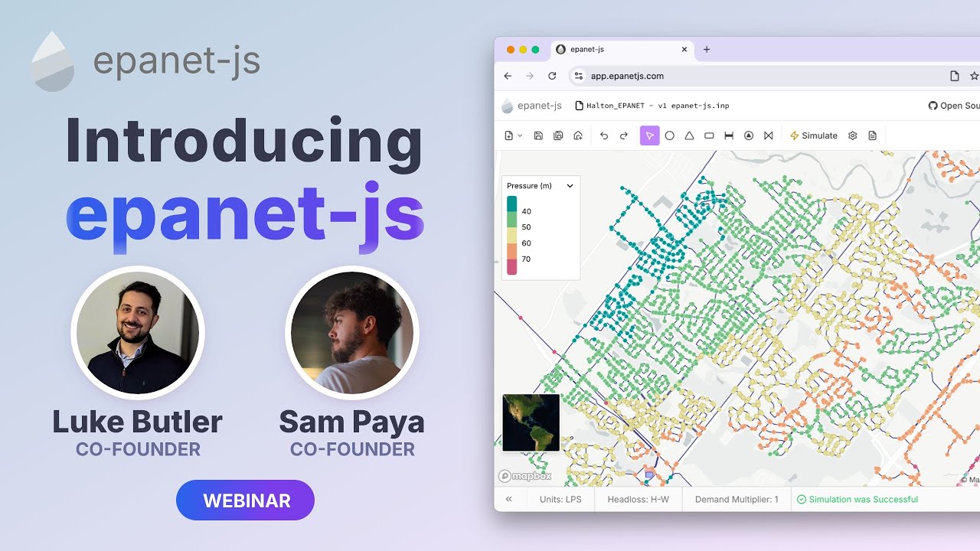Click Demand Multiplier: 1 status entry
980x551 pixels.
(x=737, y=499)
